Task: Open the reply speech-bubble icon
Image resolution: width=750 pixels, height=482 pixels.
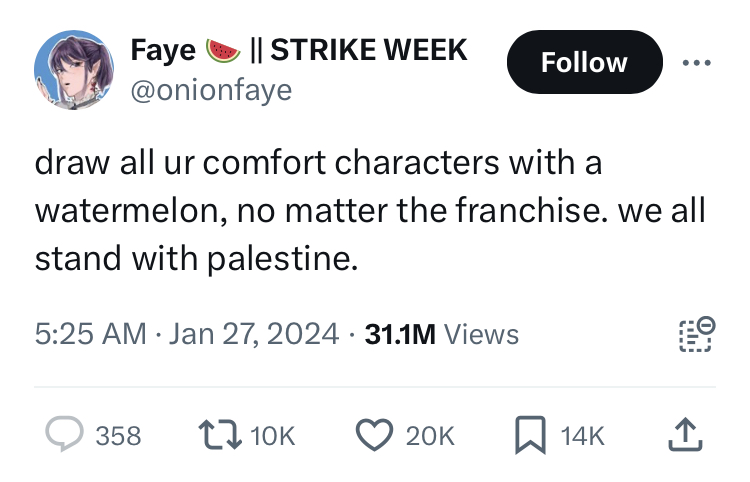Action: [65, 435]
